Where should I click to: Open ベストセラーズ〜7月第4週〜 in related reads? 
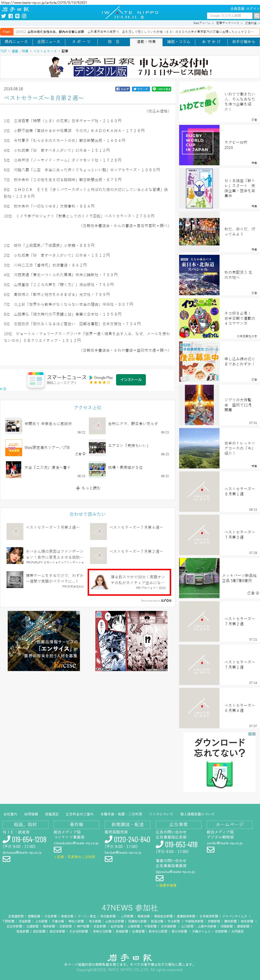point(136,527)
